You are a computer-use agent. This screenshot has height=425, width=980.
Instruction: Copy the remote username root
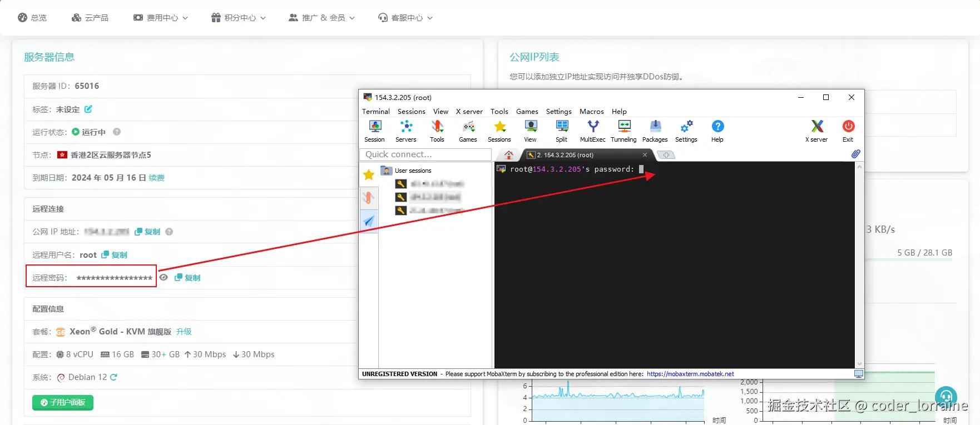[x=114, y=255]
